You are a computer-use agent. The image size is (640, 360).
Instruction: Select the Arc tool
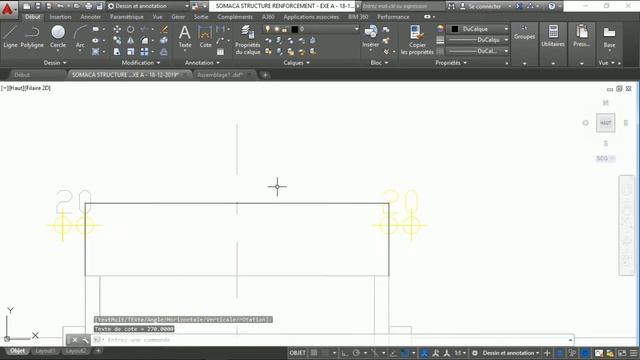(80, 37)
